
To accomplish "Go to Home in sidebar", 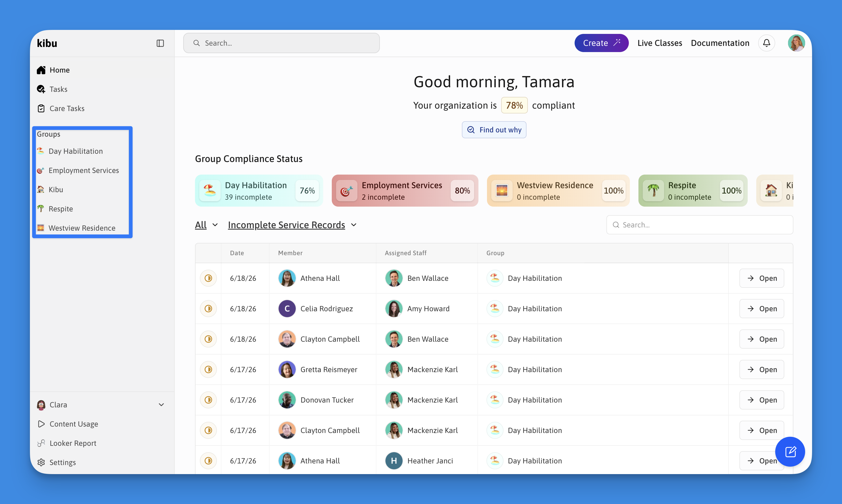I will pos(53,70).
